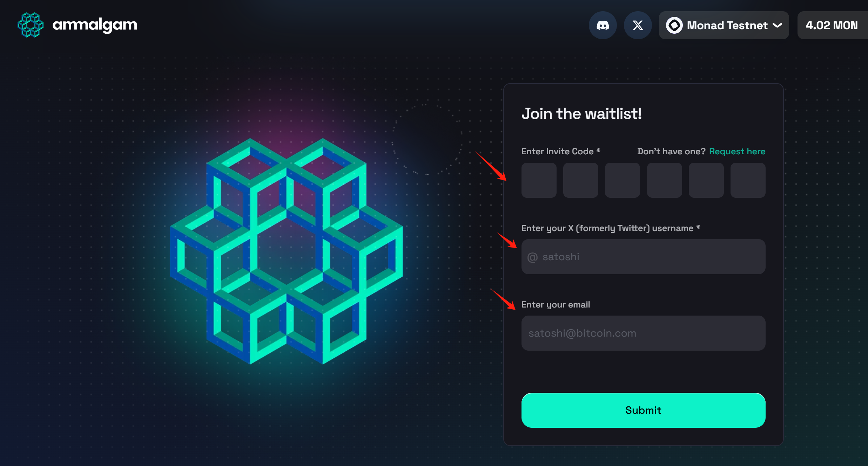Click the ammalgam wordmark text
Screen dimensions: 868x466
[x=95, y=25]
